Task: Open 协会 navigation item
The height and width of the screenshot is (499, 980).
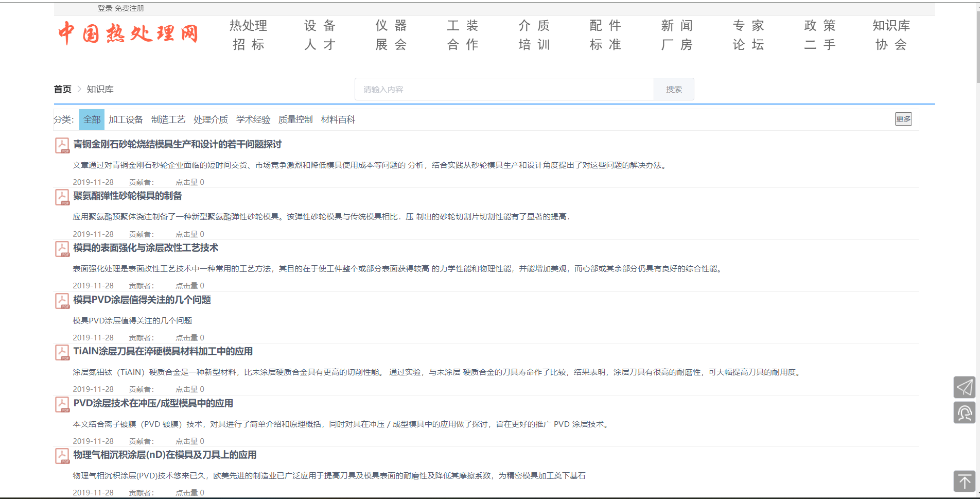Action: [891, 45]
